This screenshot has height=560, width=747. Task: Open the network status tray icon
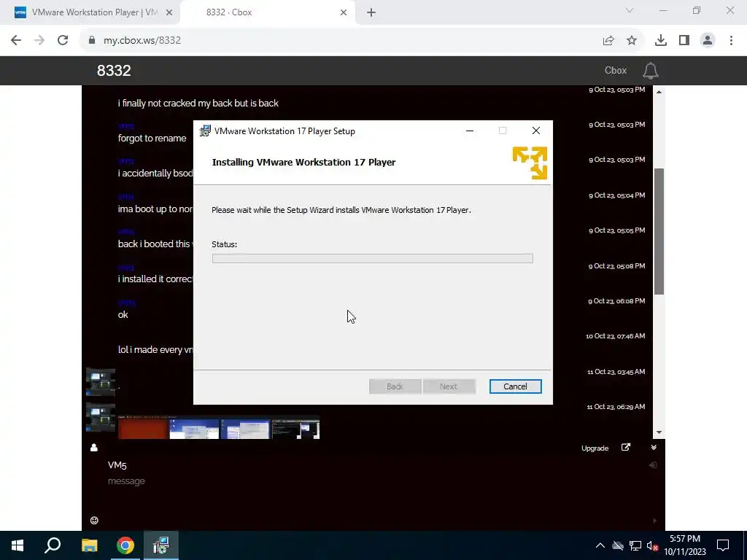[x=635, y=545]
